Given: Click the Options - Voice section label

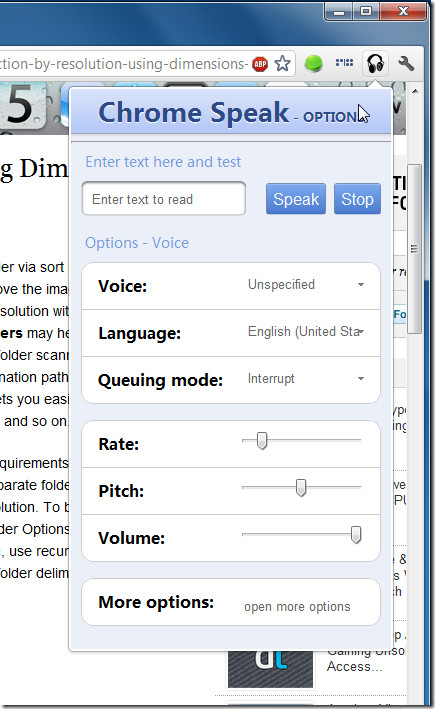Looking at the screenshot, I should [137, 243].
